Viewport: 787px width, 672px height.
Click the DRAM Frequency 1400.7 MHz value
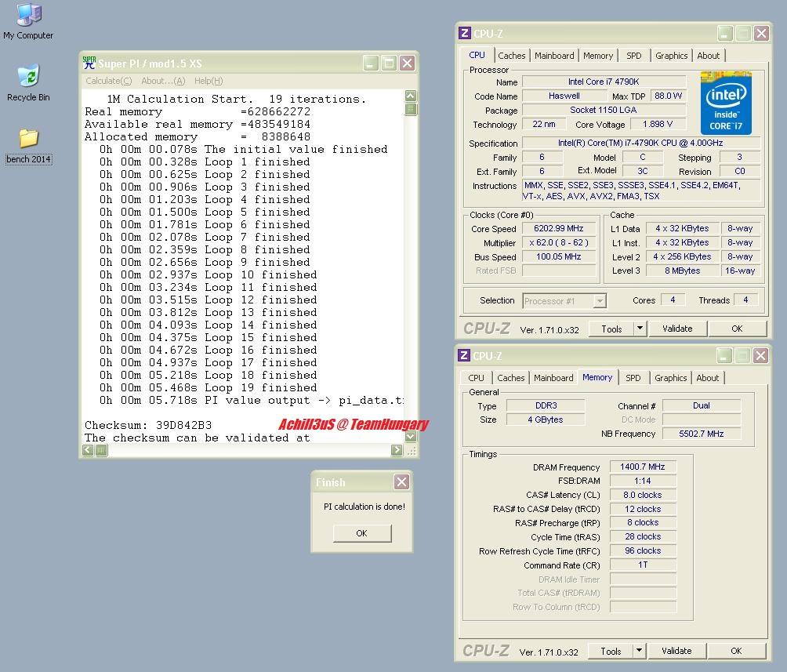point(643,467)
